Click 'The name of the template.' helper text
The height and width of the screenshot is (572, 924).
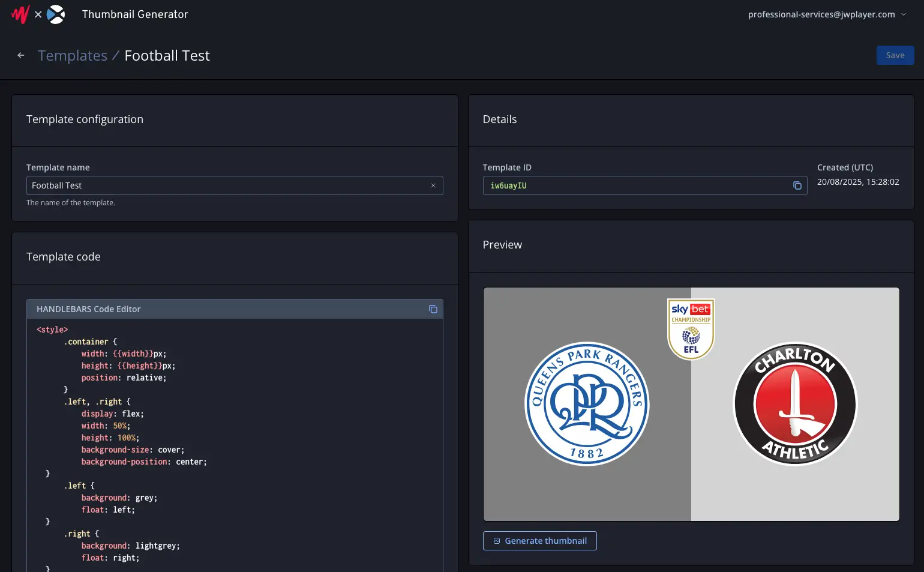71,203
